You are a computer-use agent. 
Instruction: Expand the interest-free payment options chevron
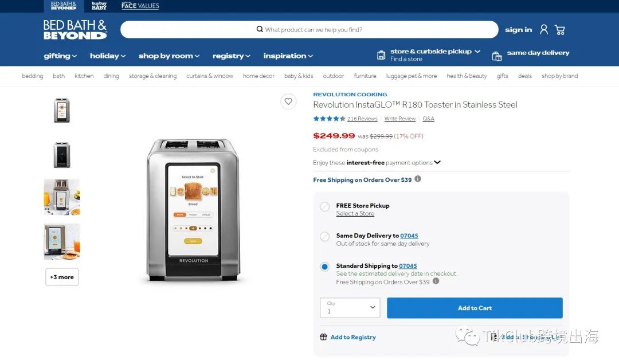(x=437, y=162)
